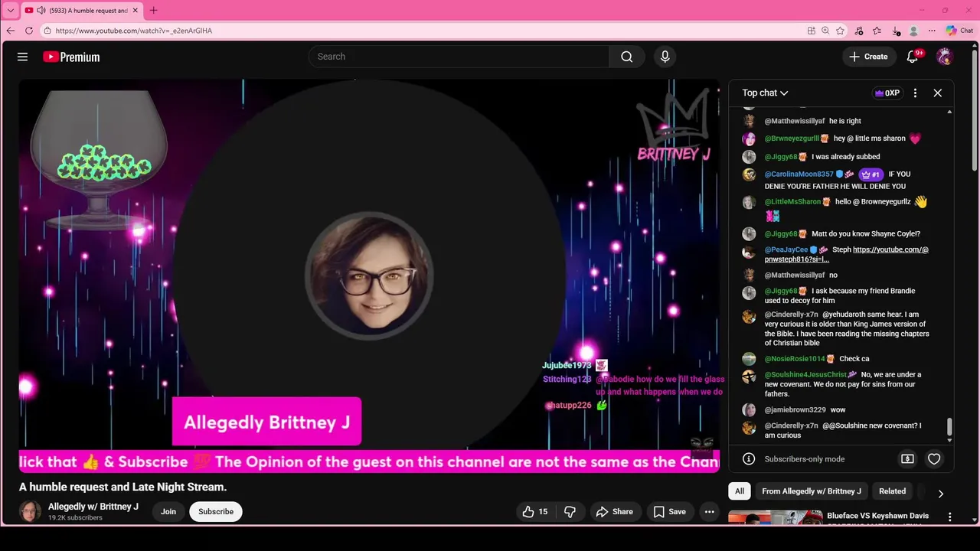Screen dimensions: 980x551
Task: Click the video title A humble request
Action: [x=122, y=487]
